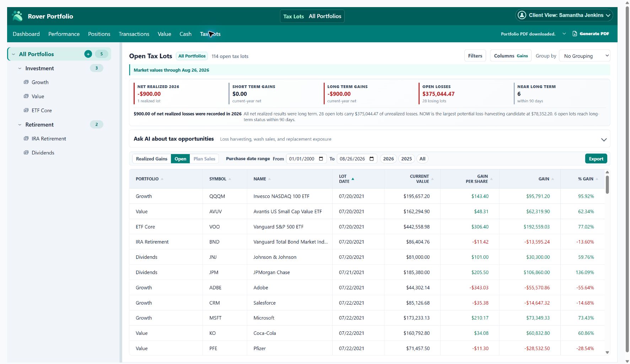Click the Dividends portfolio icon in sidebar
630x364 pixels.
tap(26, 153)
